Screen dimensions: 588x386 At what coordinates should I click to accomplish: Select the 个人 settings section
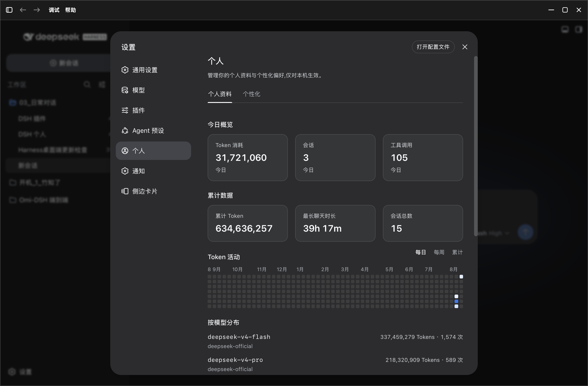(153, 151)
